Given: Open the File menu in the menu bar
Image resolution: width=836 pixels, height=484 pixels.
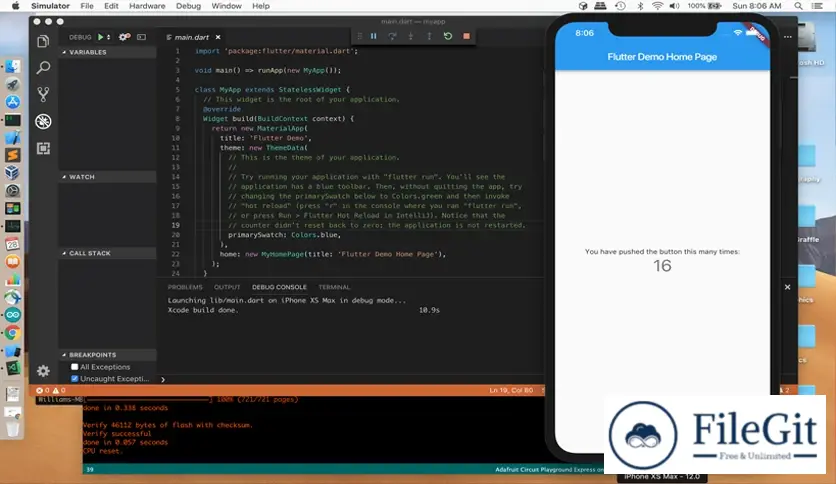Looking at the screenshot, I should (x=87, y=6).
